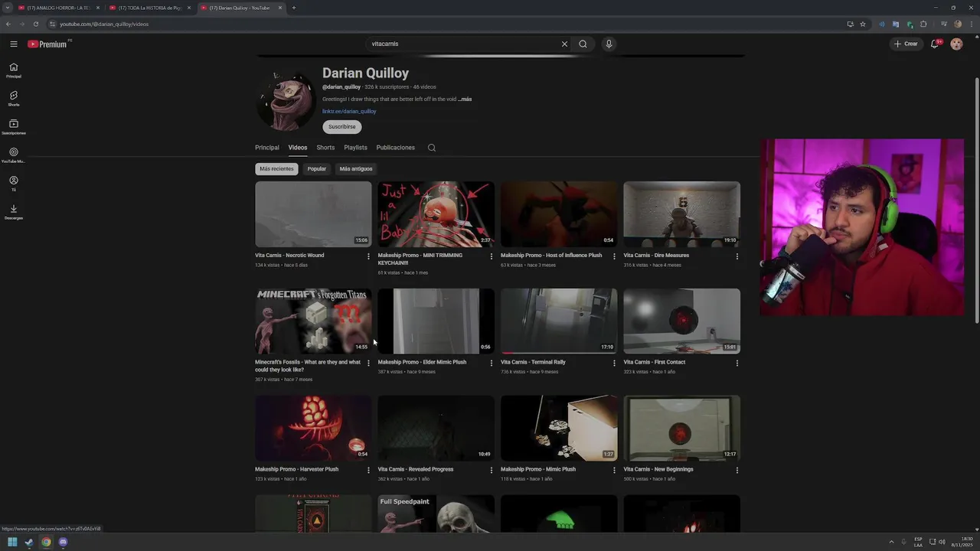Open options menu for Host of Influence Plush
The width and height of the screenshot is (980, 551).
[x=614, y=256]
